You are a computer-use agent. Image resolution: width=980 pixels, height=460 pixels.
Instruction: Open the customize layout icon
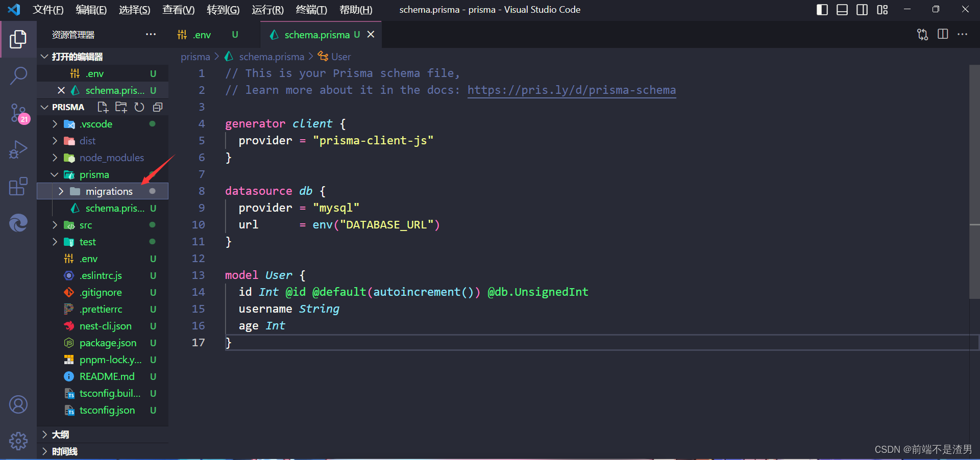883,10
